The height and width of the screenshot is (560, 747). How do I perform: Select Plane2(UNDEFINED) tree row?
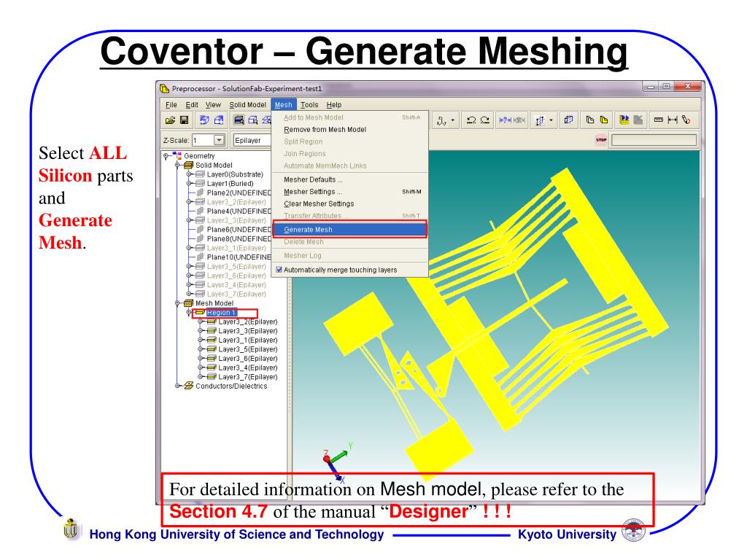coord(239,192)
